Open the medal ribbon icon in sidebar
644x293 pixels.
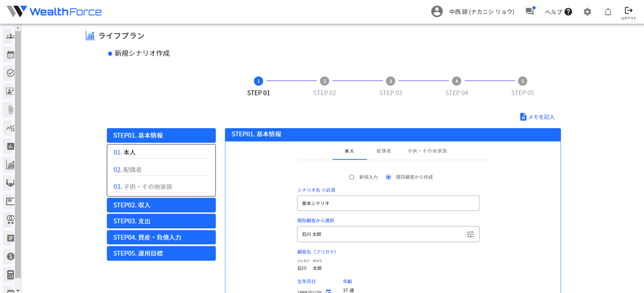point(10,220)
